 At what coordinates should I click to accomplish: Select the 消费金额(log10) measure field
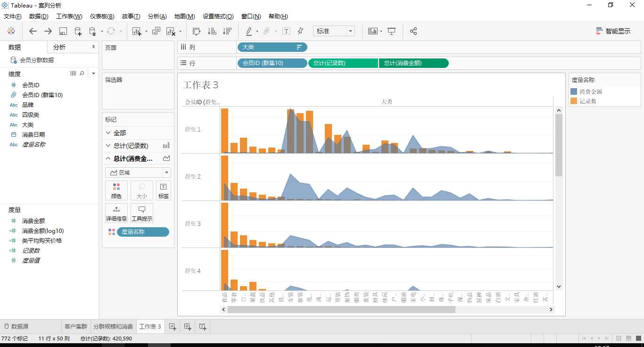(42, 231)
